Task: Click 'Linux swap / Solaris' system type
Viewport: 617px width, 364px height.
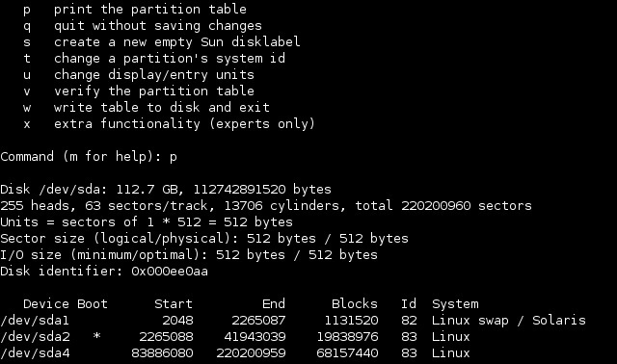Action: 508,321
